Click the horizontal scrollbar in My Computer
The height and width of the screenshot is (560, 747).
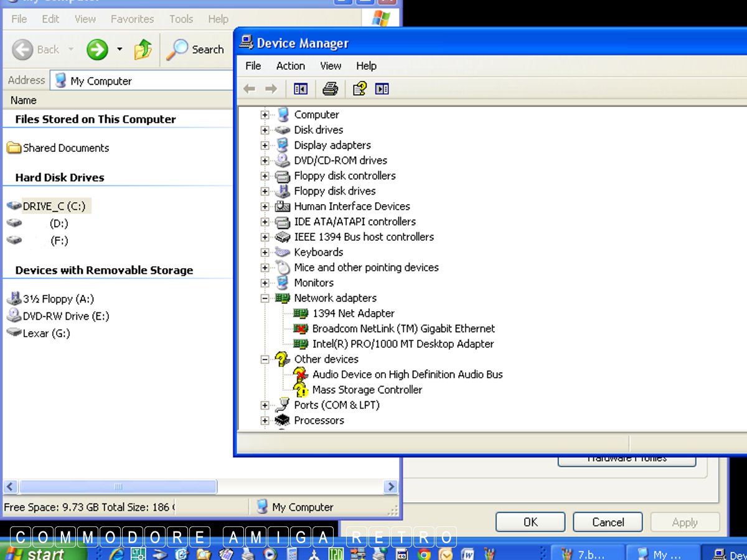(118, 487)
